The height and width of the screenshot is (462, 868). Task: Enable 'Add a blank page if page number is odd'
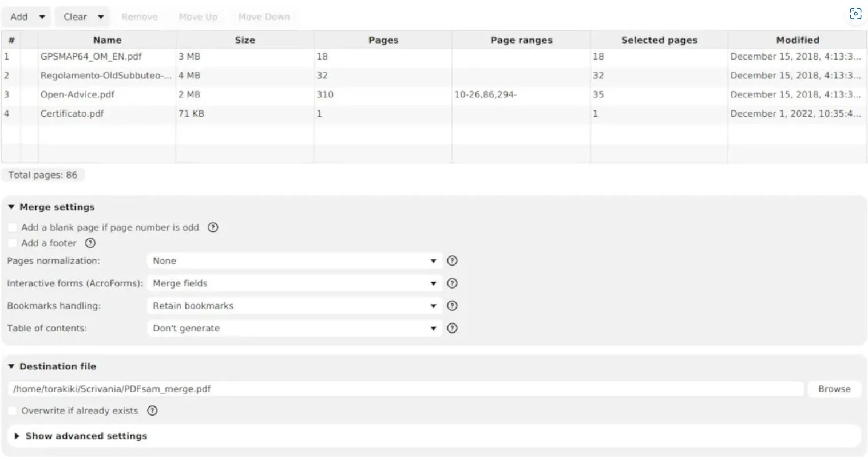coord(12,227)
